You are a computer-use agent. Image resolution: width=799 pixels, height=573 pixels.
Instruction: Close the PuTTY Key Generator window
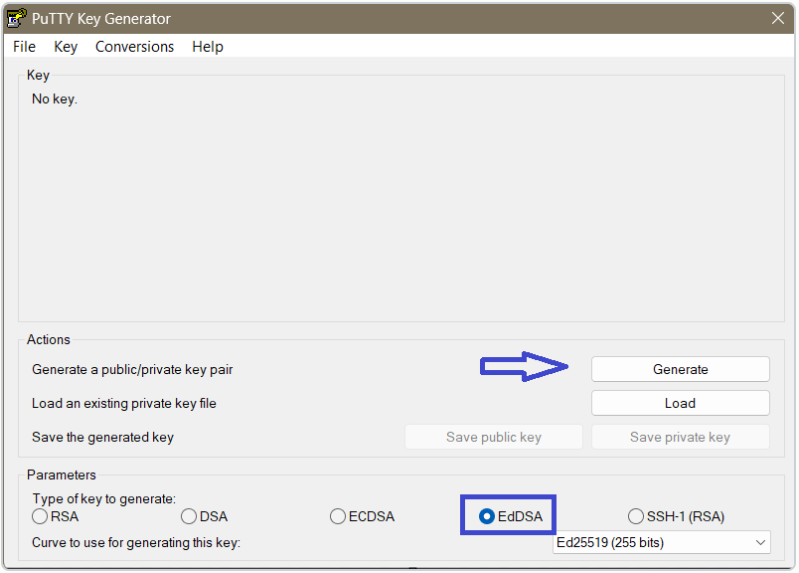click(778, 18)
